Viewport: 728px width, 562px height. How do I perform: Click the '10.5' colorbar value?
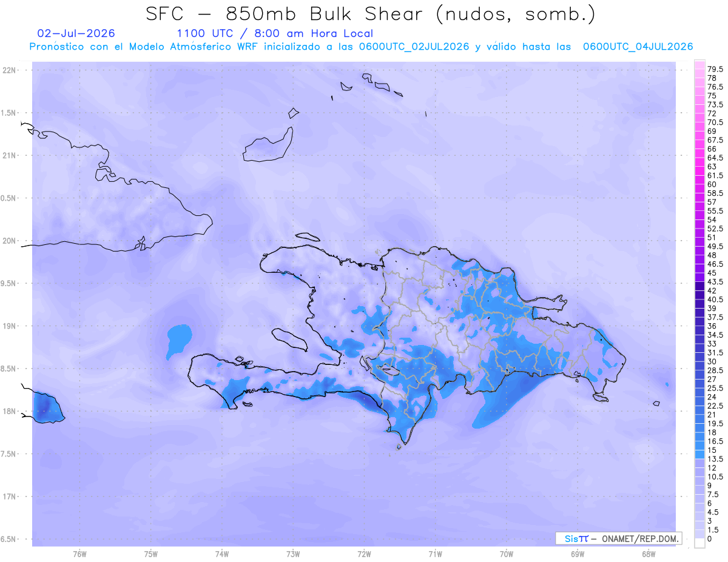coord(716,477)
